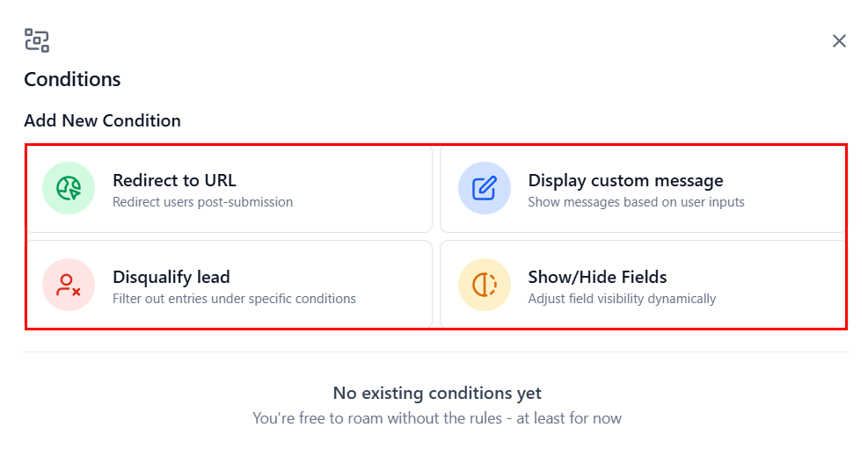Click the blue pencil message icon
The height and width of the screenshot is (449, 868).
point(484,188)
